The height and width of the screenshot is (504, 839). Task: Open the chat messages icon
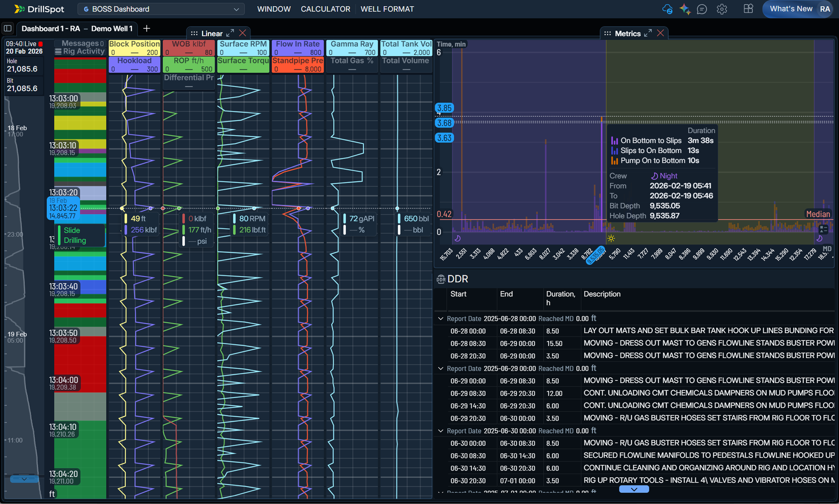[702, 9]
